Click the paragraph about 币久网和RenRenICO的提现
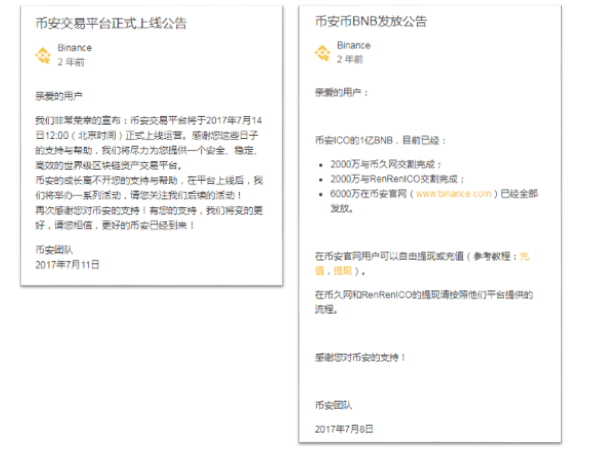 (424, 302)
